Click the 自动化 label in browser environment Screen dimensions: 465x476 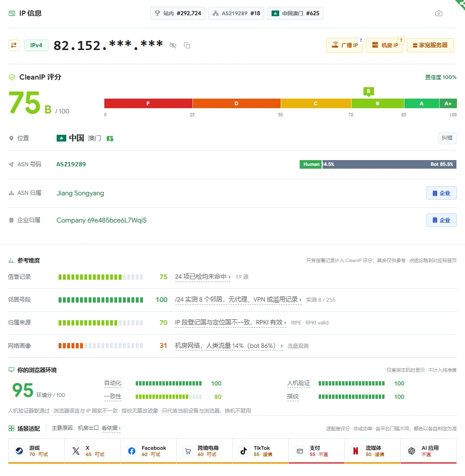click(112, 383)
